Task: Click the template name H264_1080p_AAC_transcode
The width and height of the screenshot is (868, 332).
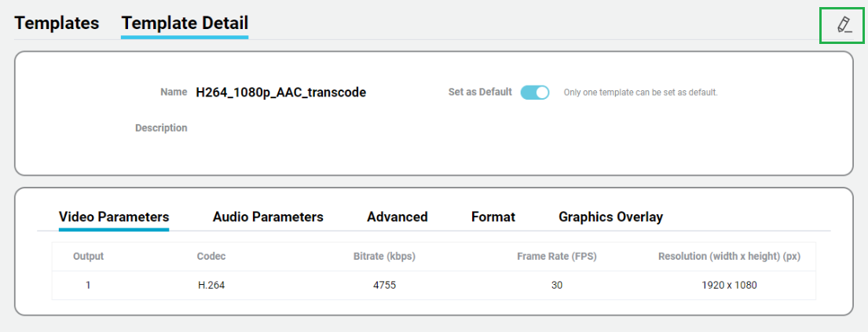Action: (280, 93)
